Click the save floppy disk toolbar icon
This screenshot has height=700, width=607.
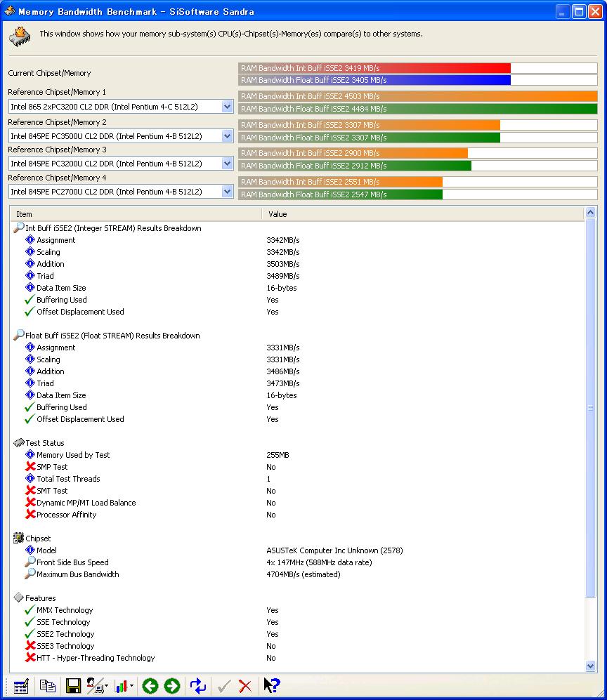(x=73, y=686)
